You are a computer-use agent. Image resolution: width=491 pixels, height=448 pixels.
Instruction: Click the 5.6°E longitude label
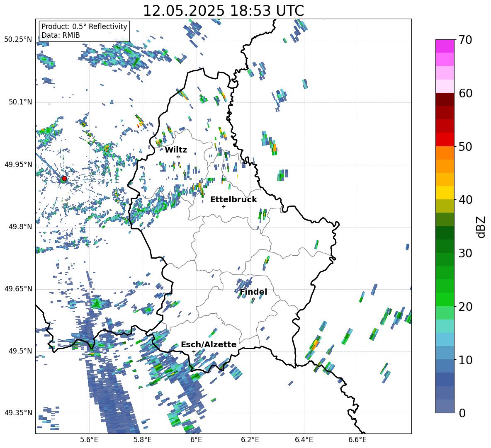coord(89,440)
